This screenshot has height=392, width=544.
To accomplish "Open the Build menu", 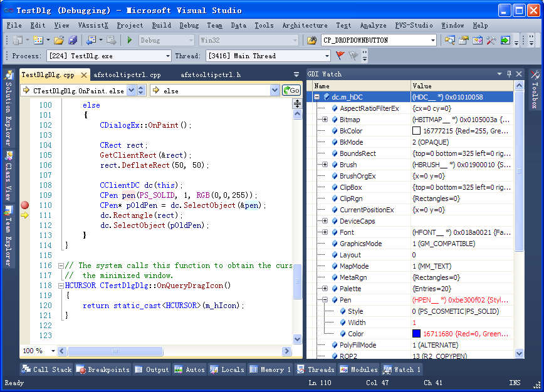I will click(161, 25).
